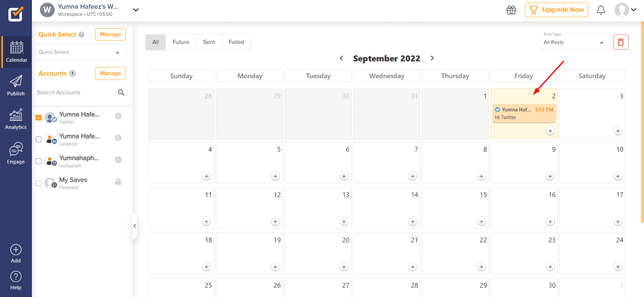
Task: Open the notifications bell
Action: 601,10
